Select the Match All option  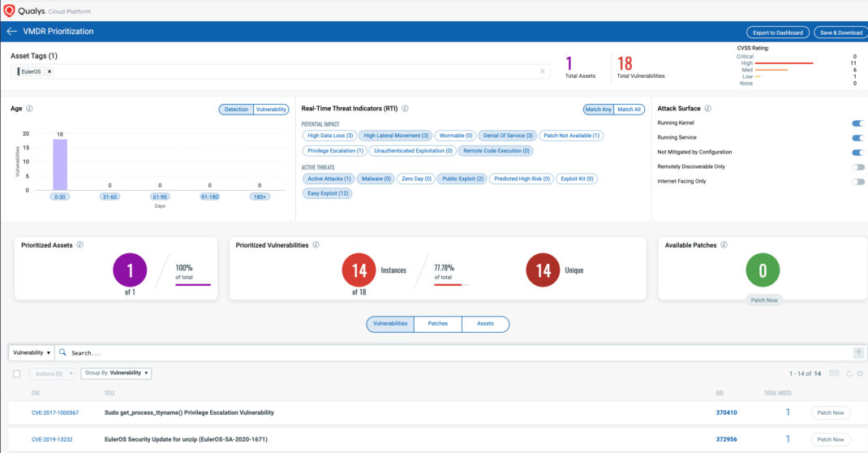point(629,109)
